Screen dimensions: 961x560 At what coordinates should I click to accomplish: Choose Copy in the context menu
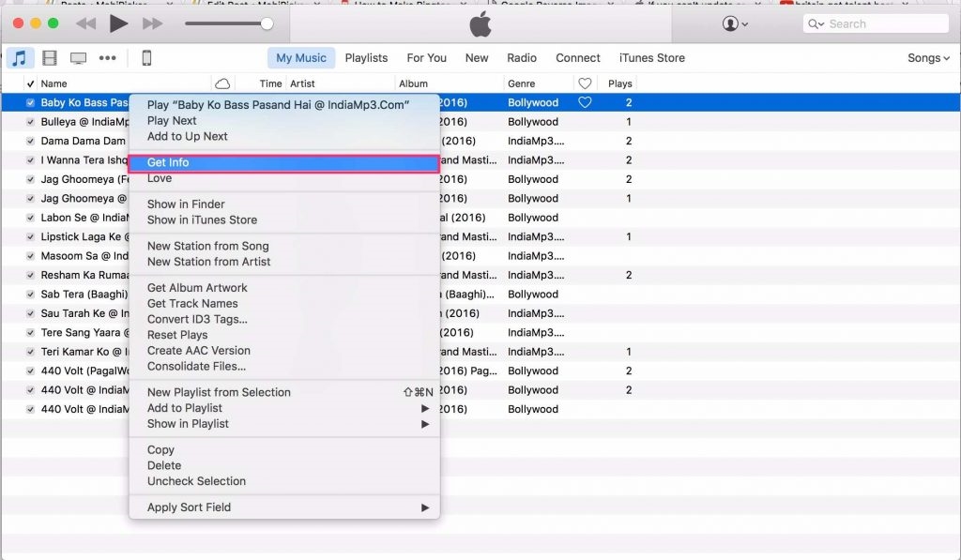(160, 449)
